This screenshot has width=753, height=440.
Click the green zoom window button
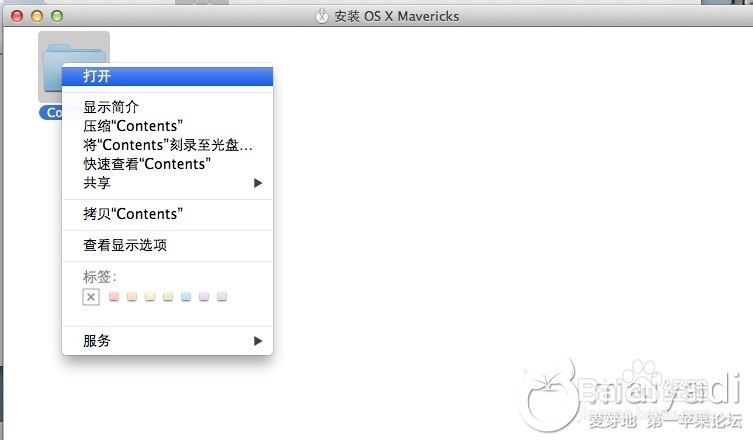tap(56, 16)
